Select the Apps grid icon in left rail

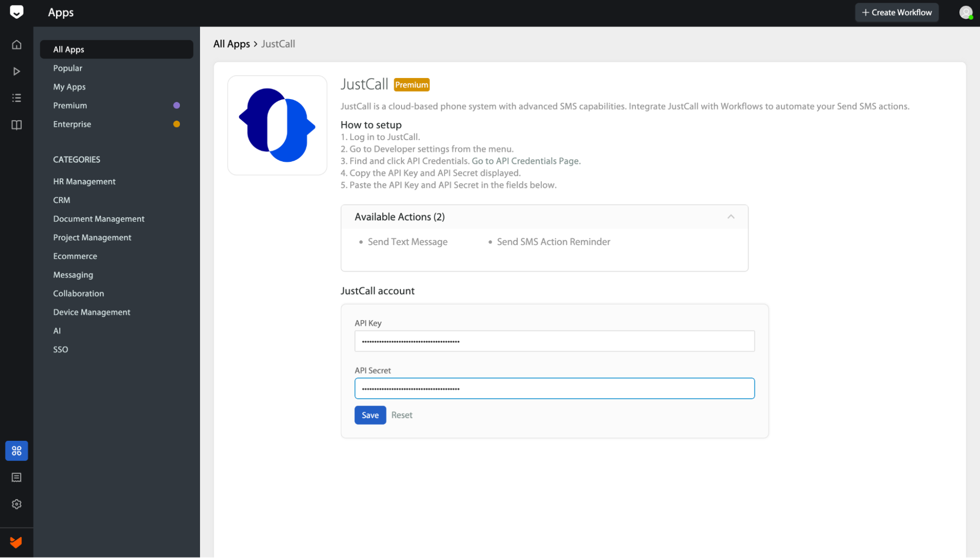coord(17,451)
